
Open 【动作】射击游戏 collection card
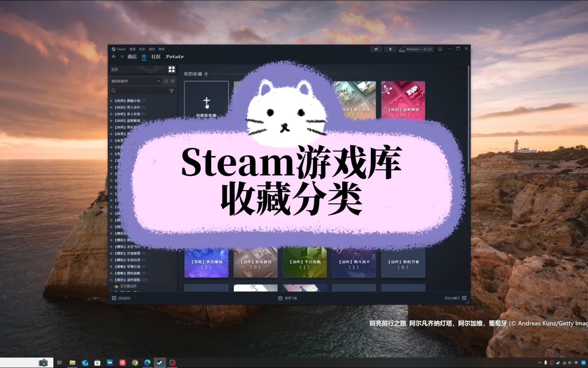pos(256,263)
